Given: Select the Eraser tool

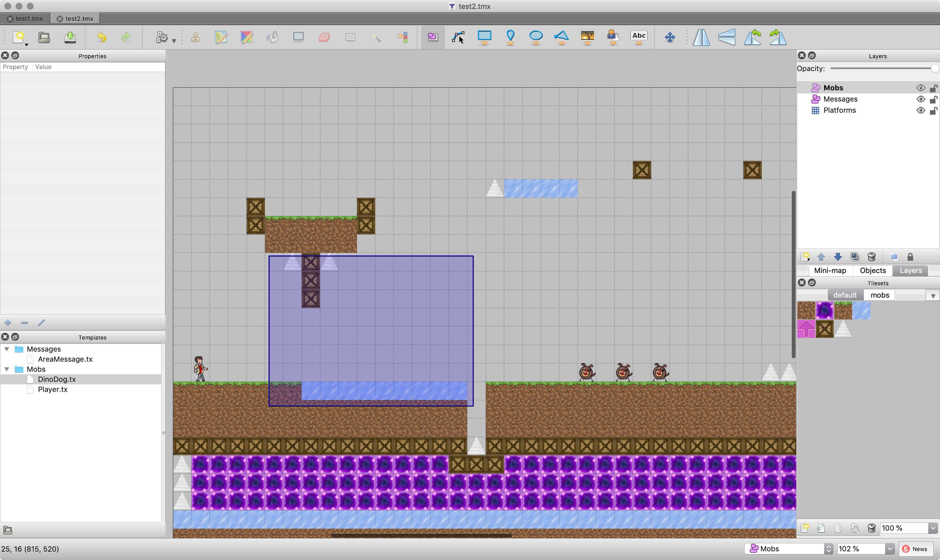Looking at the screenshot, I should (x=324, y=37).
